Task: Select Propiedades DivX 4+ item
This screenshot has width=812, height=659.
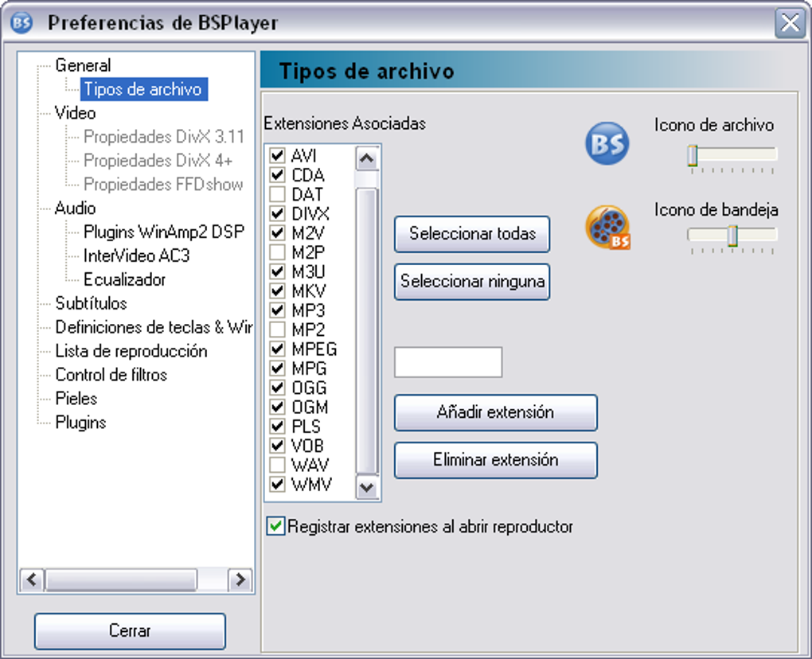Action: tap(158, 161)
